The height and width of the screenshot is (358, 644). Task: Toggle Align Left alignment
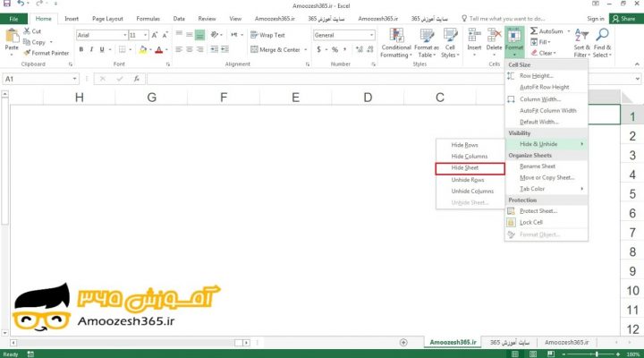pos(179,50)
